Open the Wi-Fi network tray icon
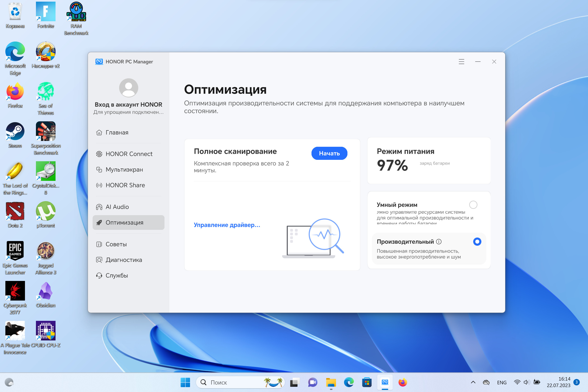 (x=517, y=382)
